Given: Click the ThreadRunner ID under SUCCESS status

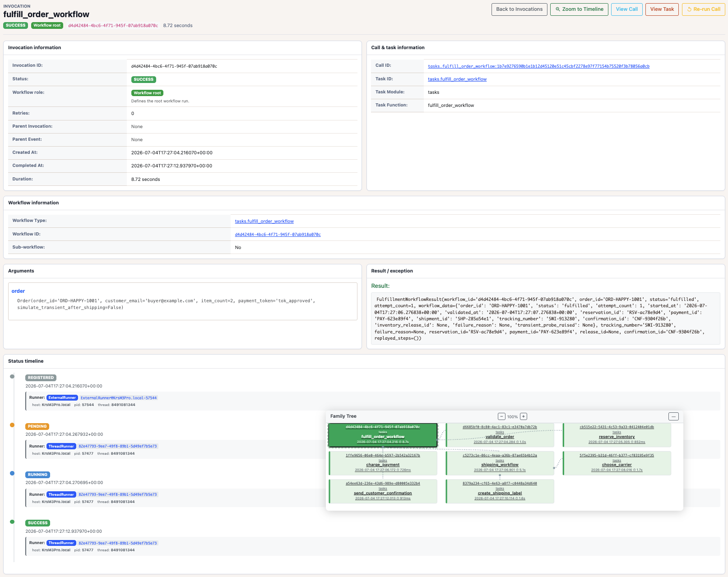Looking at the screenshot, I should coord(118,543).
